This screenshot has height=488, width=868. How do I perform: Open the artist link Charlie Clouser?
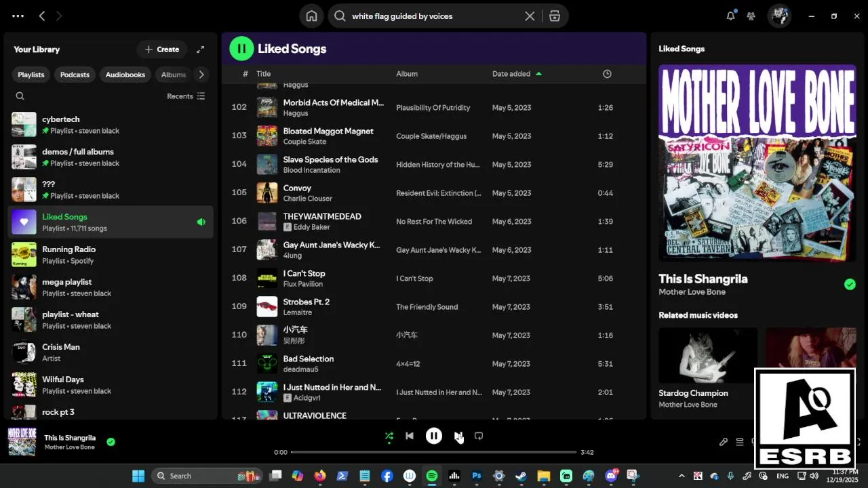tap(307, 199)
